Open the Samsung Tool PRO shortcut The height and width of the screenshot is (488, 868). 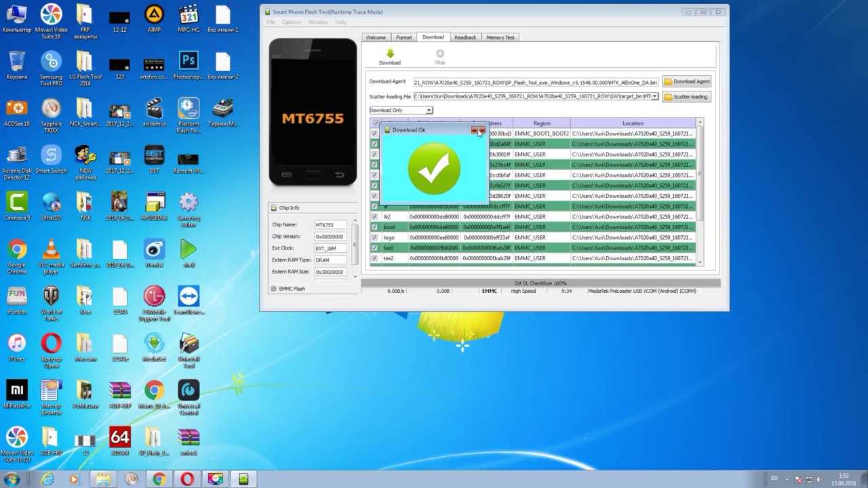(x=51, y=69)
